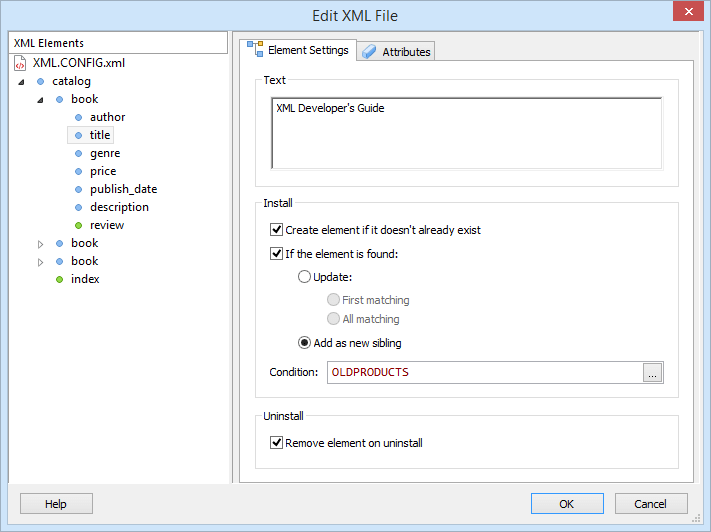Click the blue dot icon beside price
The width and height of the screenshot is (711, 532).
tap(78, 171)
